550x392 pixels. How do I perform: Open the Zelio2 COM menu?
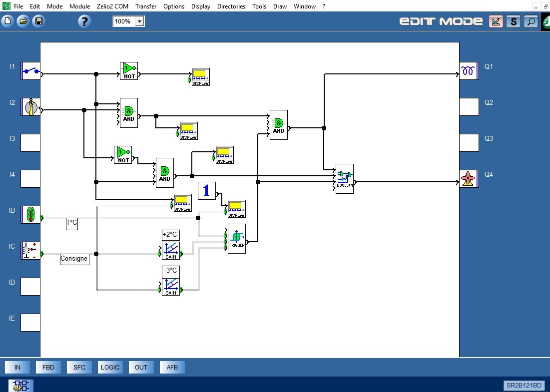coord(113,6)
